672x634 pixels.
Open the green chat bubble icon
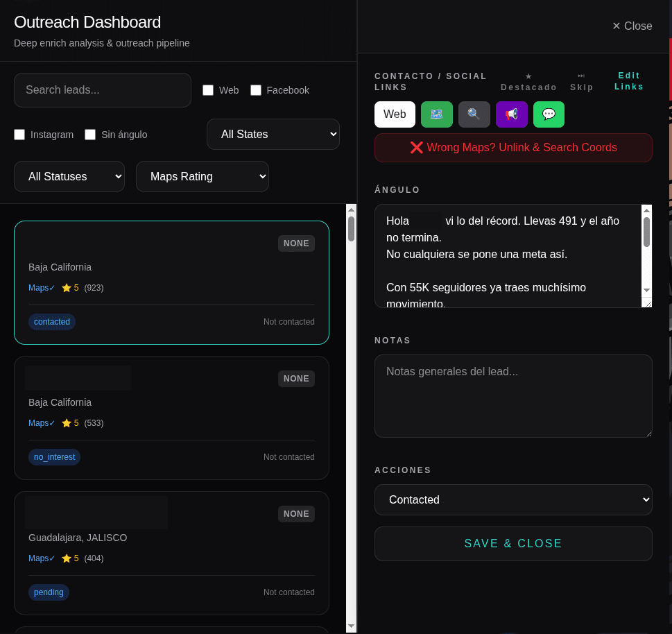pyautogui.click(x=549, y=114)
